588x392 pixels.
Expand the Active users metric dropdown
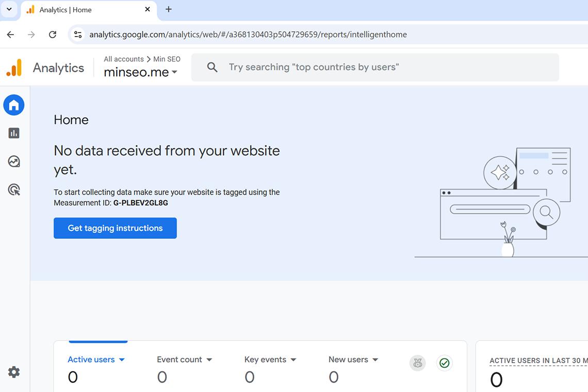point(122,360)
